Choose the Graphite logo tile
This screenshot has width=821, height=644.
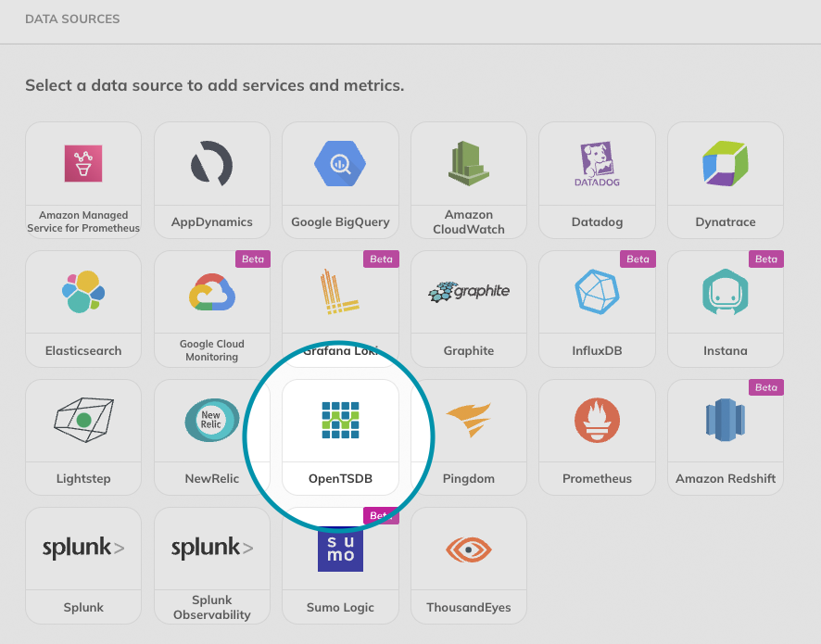468,292
